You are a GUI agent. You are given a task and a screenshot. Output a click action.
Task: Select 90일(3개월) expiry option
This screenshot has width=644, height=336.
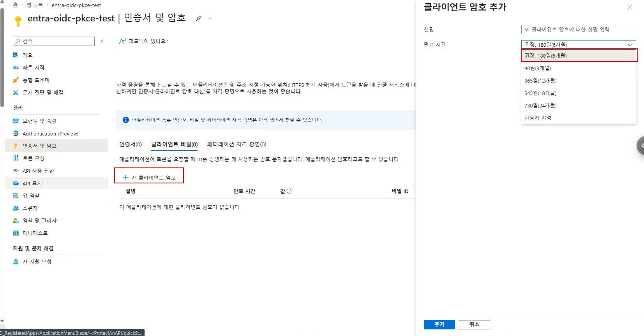click(x=579, y=68)
